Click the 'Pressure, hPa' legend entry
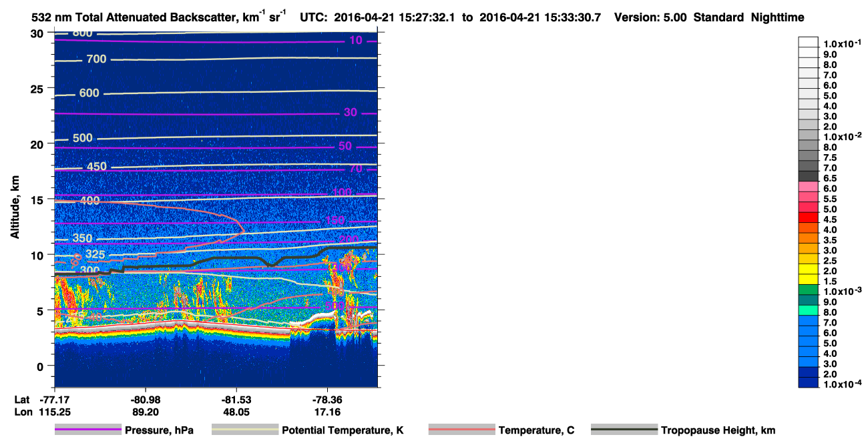Screen dimensions: 868x445 pyautogui.click(x=160, y=431)
